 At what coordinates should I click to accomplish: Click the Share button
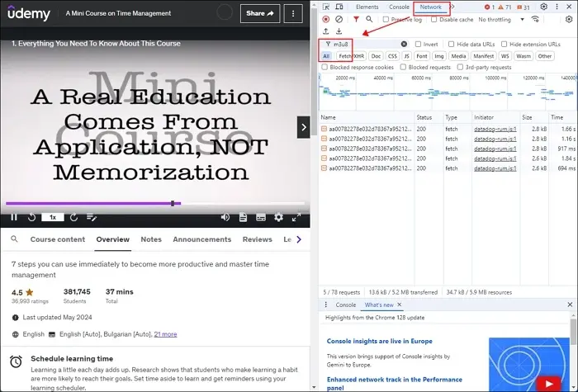[x=259, y=13]
